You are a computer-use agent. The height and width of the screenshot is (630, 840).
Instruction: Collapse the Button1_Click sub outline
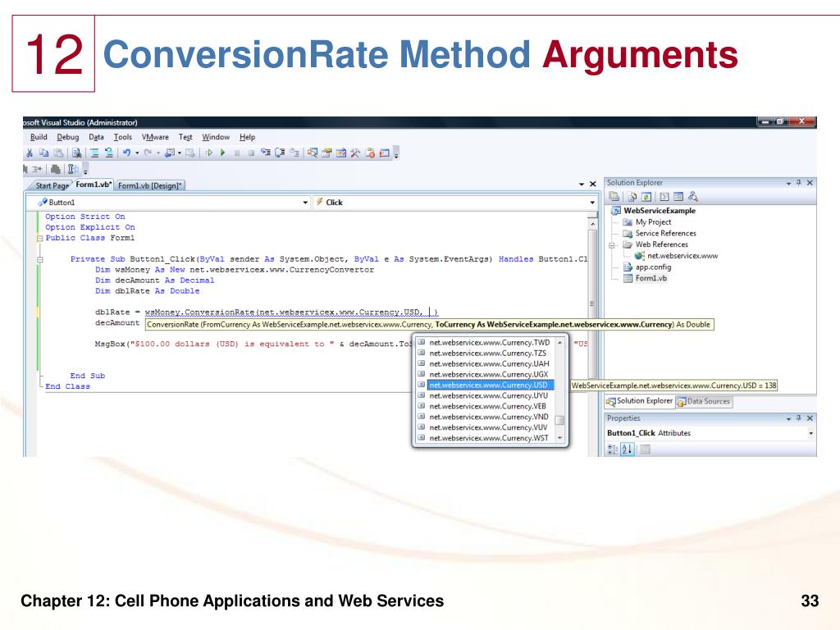pyautogui.click(x=39, y=259)
